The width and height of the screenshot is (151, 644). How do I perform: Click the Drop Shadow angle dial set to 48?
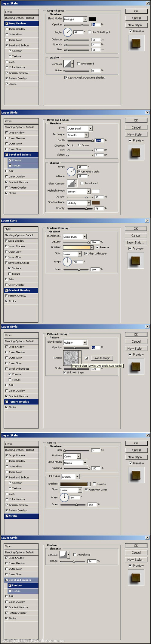68,32
